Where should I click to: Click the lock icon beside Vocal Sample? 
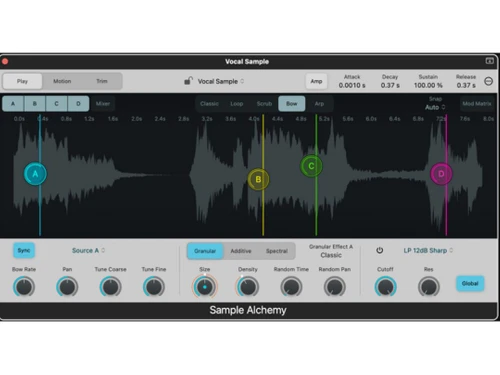click(188, 81)
